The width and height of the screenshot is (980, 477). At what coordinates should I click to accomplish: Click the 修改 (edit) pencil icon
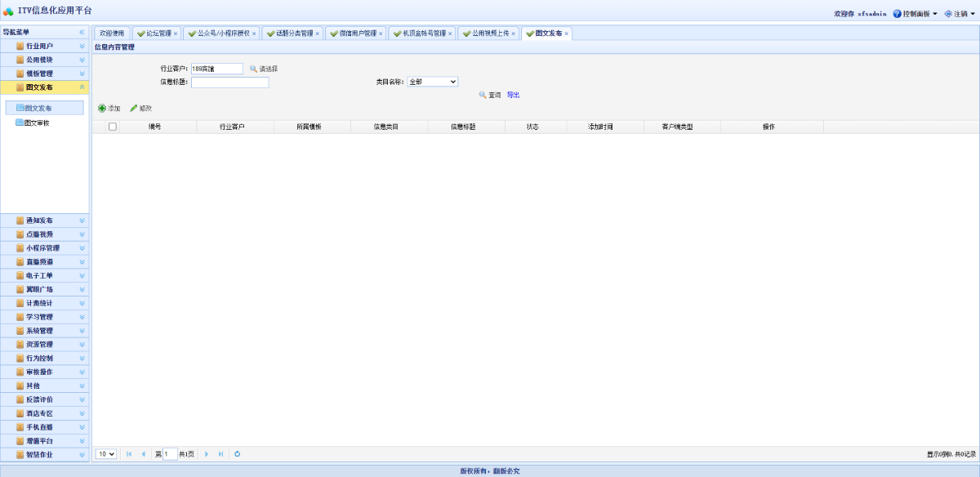click(134, 108)
